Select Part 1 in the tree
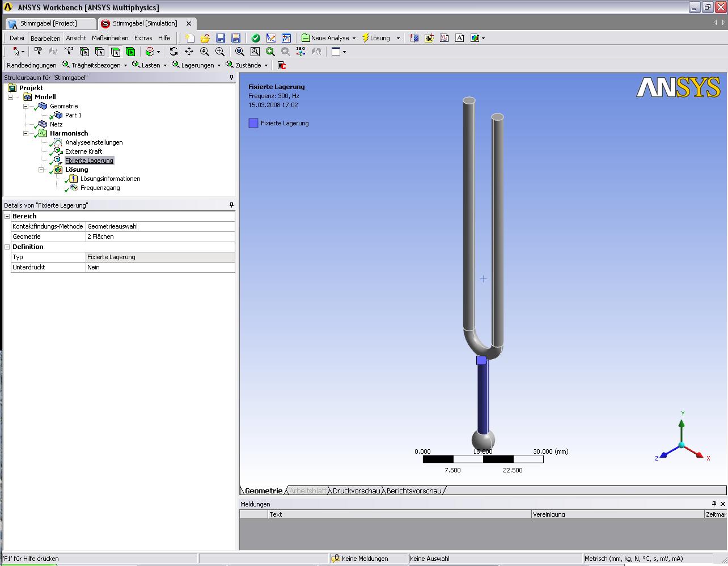The image size is (728, 566). pos(73,115)
